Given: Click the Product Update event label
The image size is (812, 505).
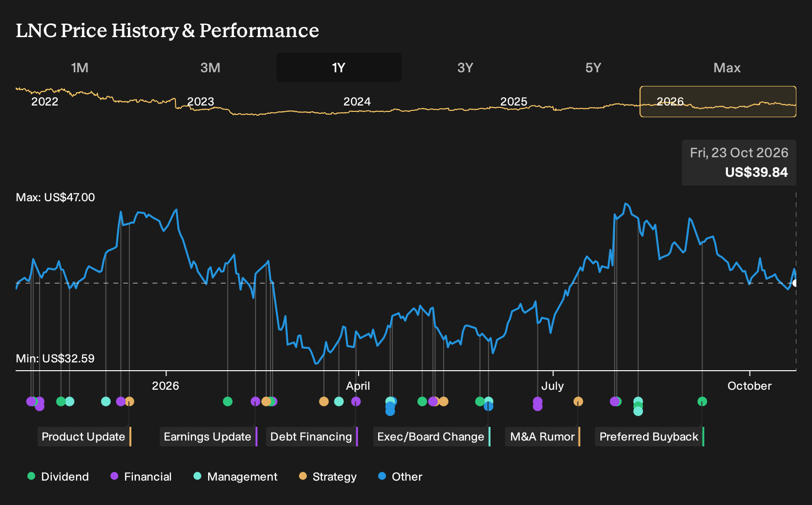Looking at the screenshot, I should pos(84,437).
